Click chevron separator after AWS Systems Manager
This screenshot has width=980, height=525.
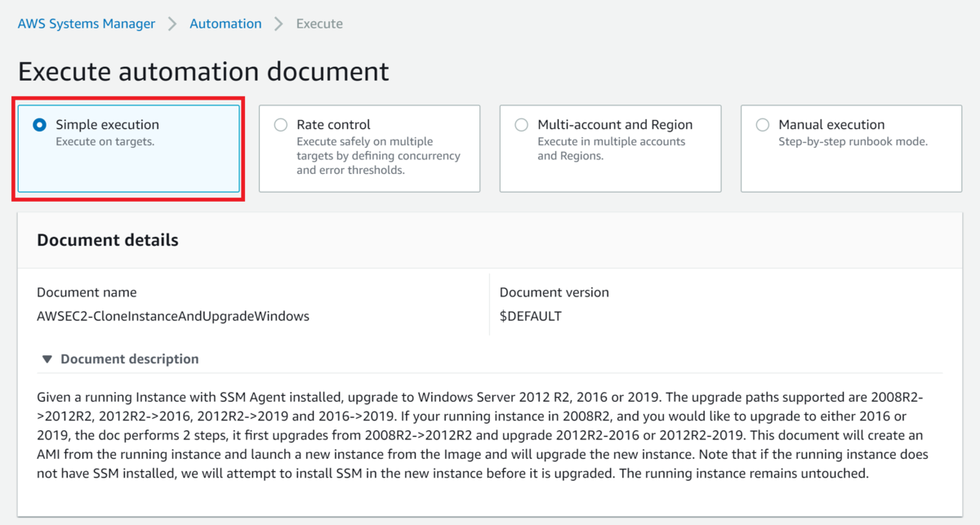point(172,24)
